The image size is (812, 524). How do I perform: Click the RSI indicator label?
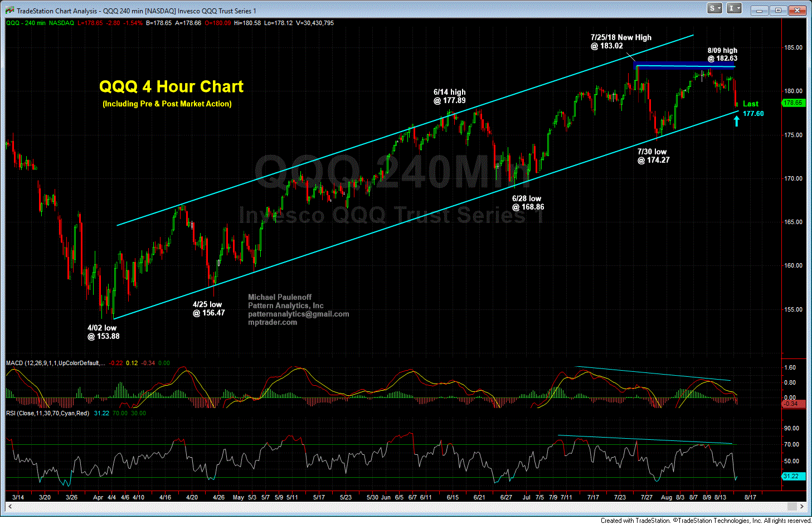47,413
